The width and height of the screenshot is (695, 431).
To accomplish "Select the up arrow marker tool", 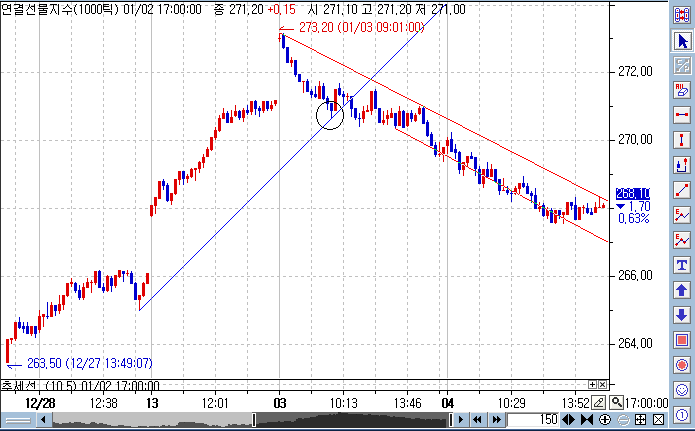I will tap(682, 290).
